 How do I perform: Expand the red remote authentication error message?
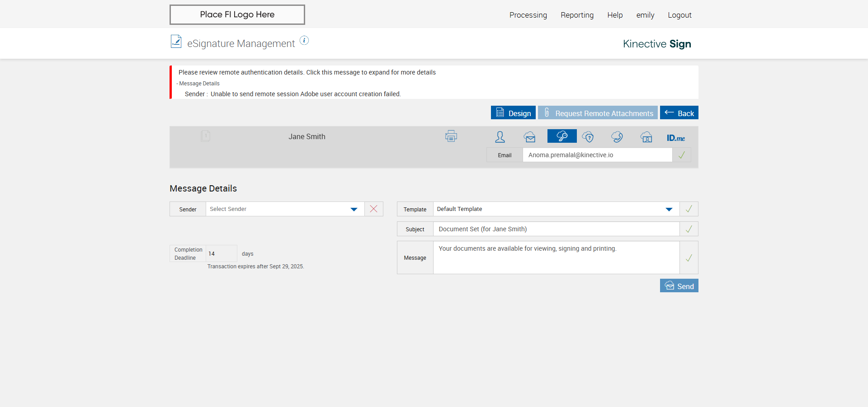pyautogui.click(x=307, y=72)
